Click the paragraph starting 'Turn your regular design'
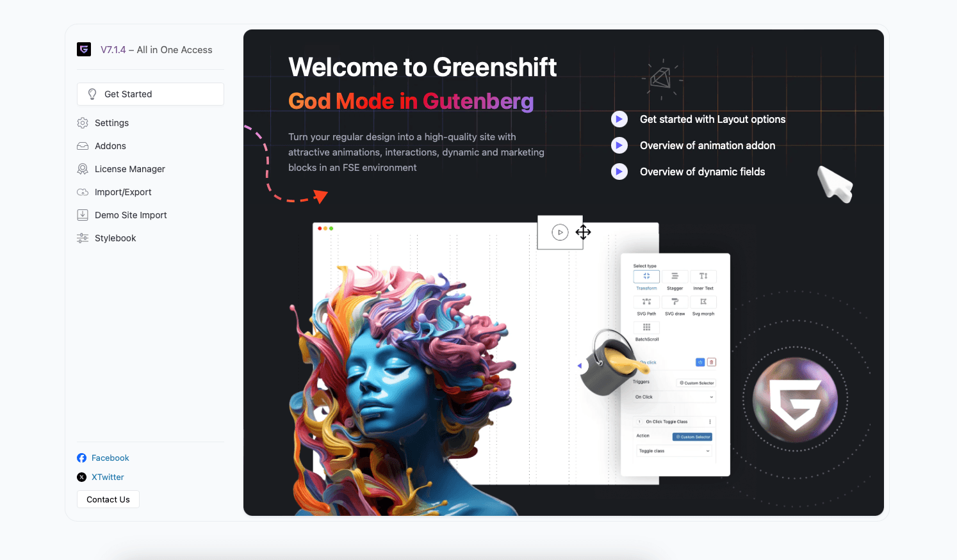 pos(416,152)
